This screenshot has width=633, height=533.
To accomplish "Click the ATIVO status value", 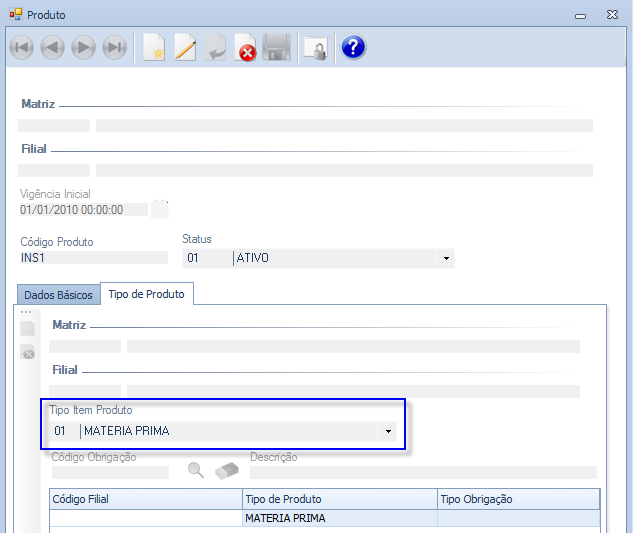I will (x=253, y=258).
